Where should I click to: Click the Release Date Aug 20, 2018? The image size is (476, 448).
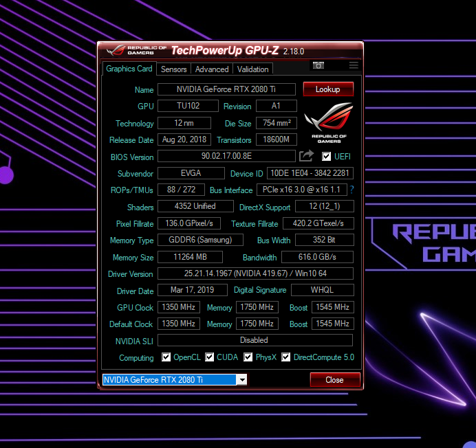point(184,139)
